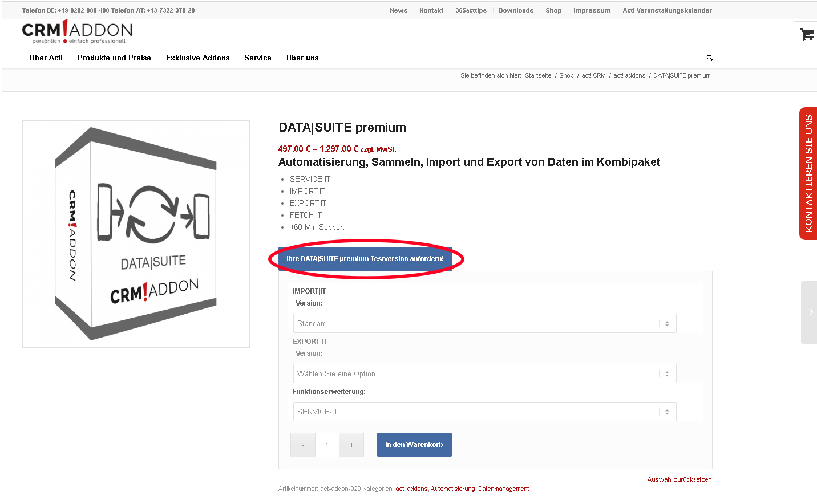Open 'Act! Veranstaltungskalender' link

click(667, 10)
